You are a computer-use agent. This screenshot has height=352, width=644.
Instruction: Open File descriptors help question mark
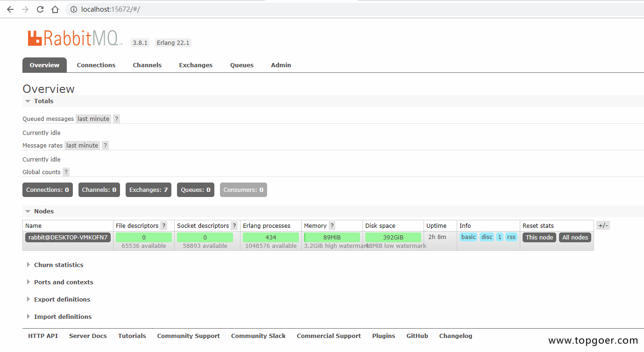(x=163, y=226)
